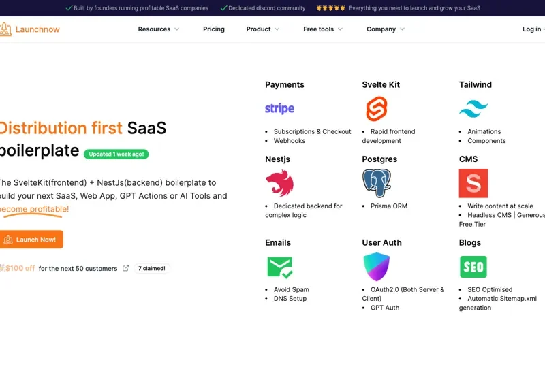Viewport: 545px width, 392px height.
Task: Expand the Company dropdown chevron
Action: point(402,29)
